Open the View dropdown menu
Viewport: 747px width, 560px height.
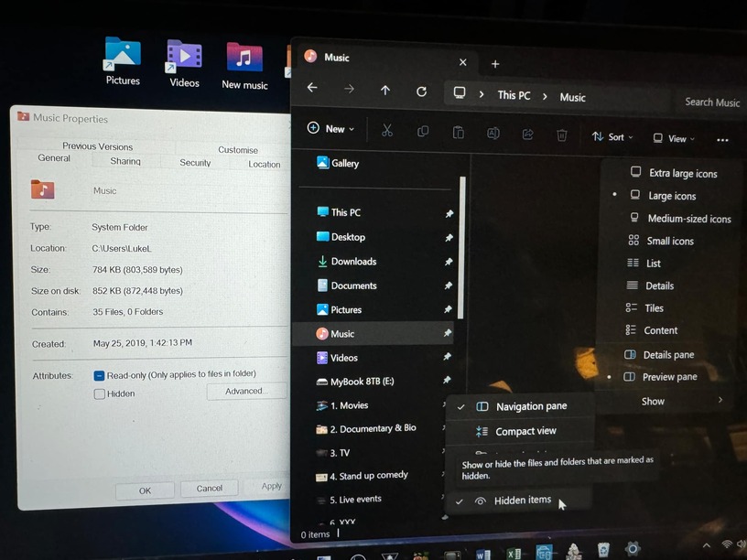click(674, 138)
